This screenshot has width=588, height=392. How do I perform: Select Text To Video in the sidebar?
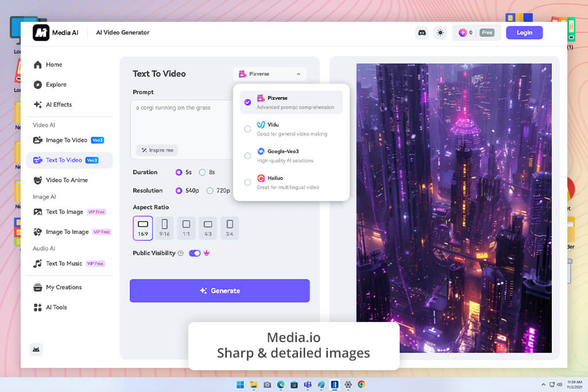(x=69, y=160)
